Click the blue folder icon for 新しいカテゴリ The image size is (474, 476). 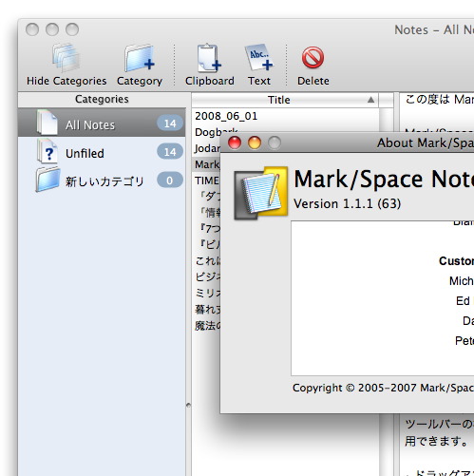(47, 180)
